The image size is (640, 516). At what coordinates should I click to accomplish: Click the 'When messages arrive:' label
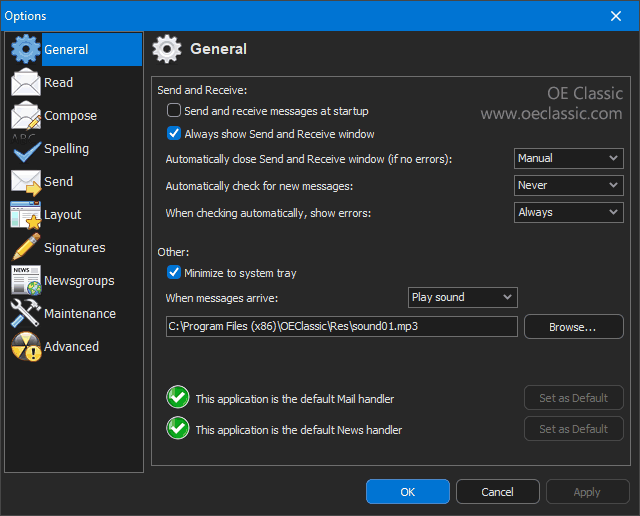tap(222, 298)
